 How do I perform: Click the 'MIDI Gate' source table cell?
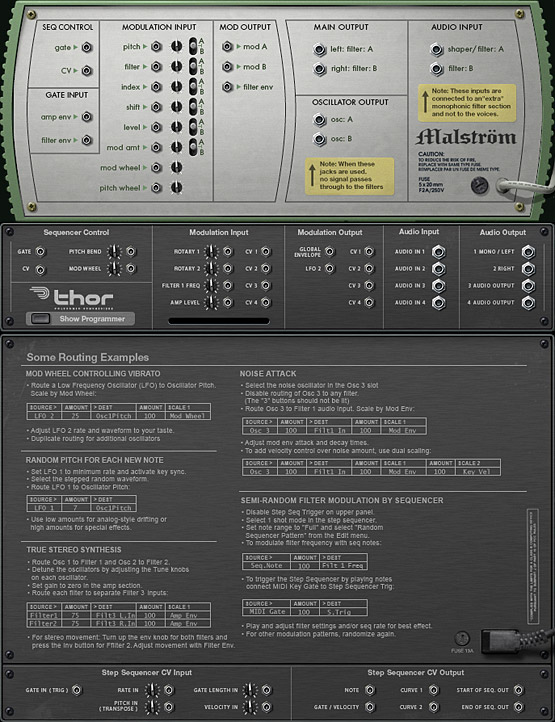click(x=267, y=611)
